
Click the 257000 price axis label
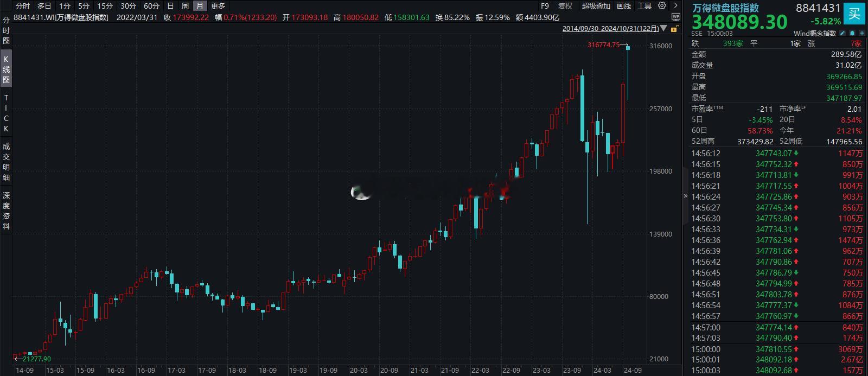[660, 109]
